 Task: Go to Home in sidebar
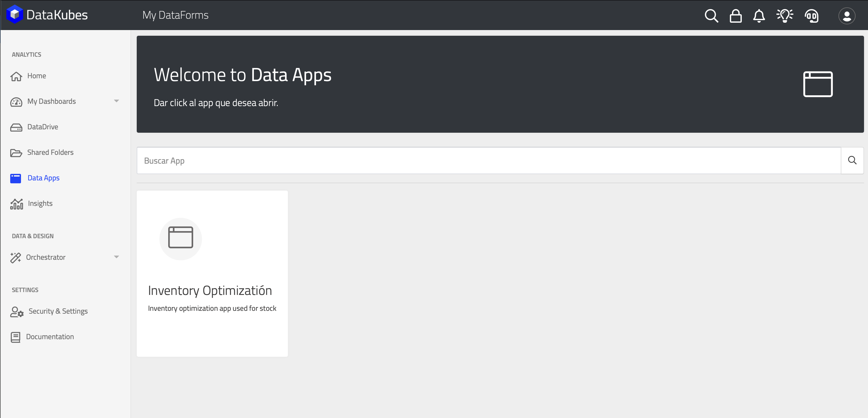pyautogui.click(x=36, y=76)
